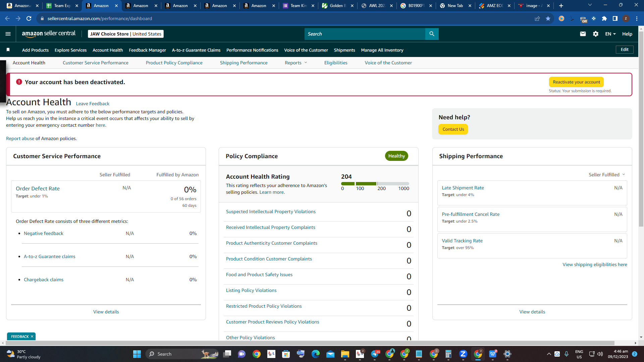
Task: Open Chrome's three-dot menu
Action: point(637,18)
